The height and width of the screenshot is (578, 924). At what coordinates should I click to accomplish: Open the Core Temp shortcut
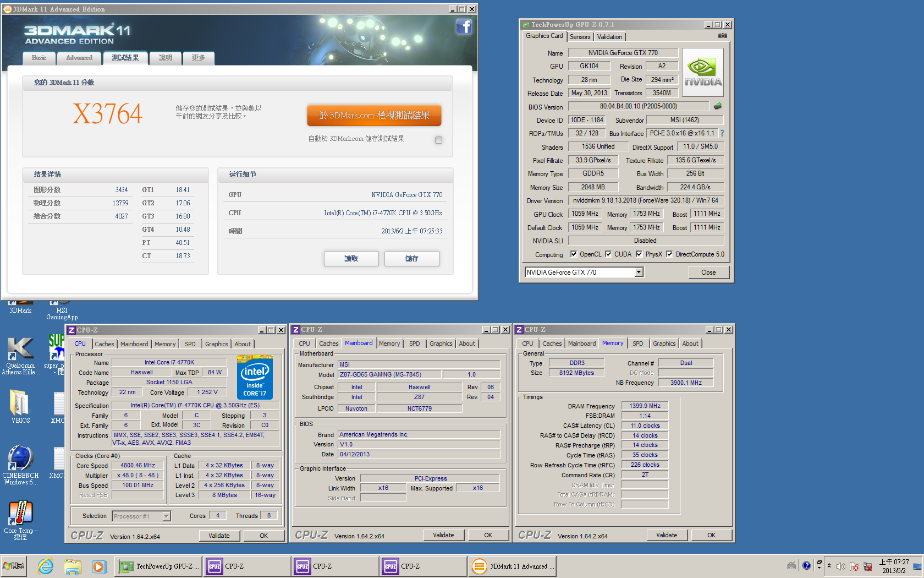click(x=20, y=520)
